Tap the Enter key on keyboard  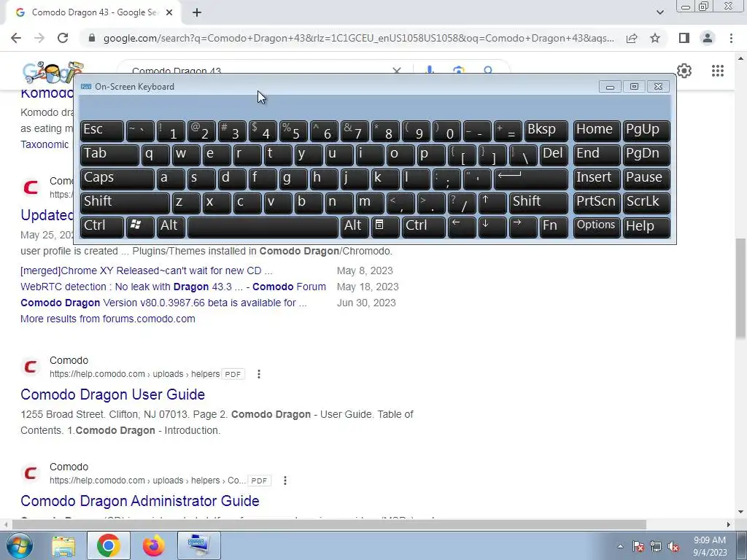531,179
